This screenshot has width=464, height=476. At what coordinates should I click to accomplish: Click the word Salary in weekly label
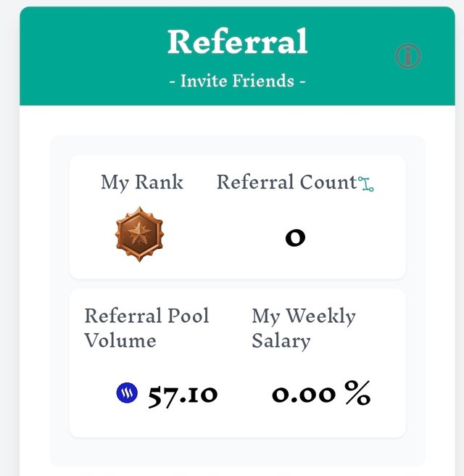[x=281, y=342]
